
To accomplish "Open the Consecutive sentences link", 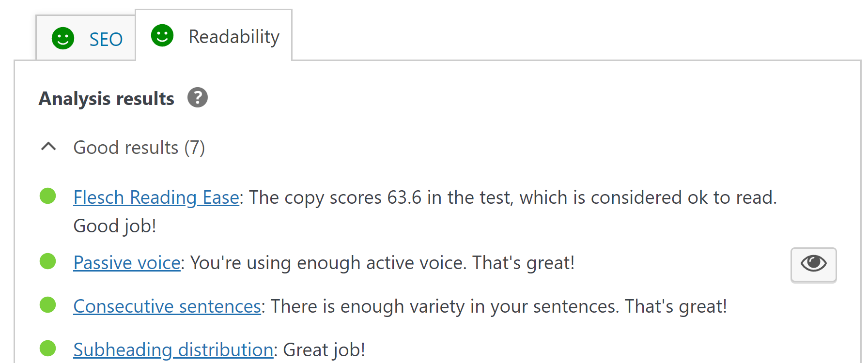I will click(x=167, y=306).
